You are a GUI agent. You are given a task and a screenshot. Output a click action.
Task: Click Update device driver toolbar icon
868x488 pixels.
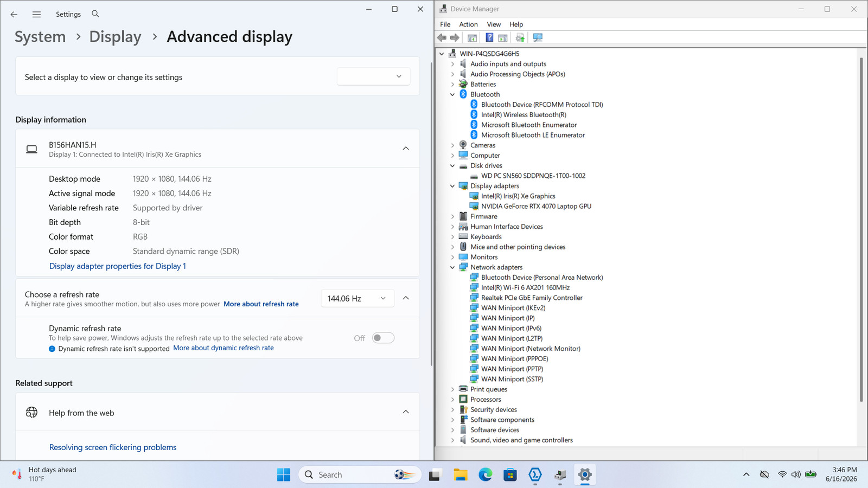click(x=520, y=38)
